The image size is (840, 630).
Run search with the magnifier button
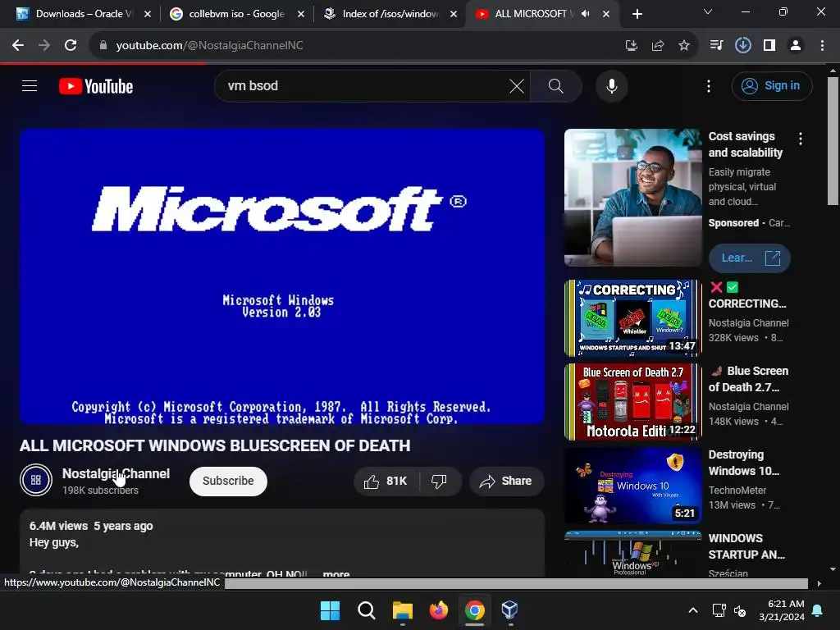pos(555,85)
